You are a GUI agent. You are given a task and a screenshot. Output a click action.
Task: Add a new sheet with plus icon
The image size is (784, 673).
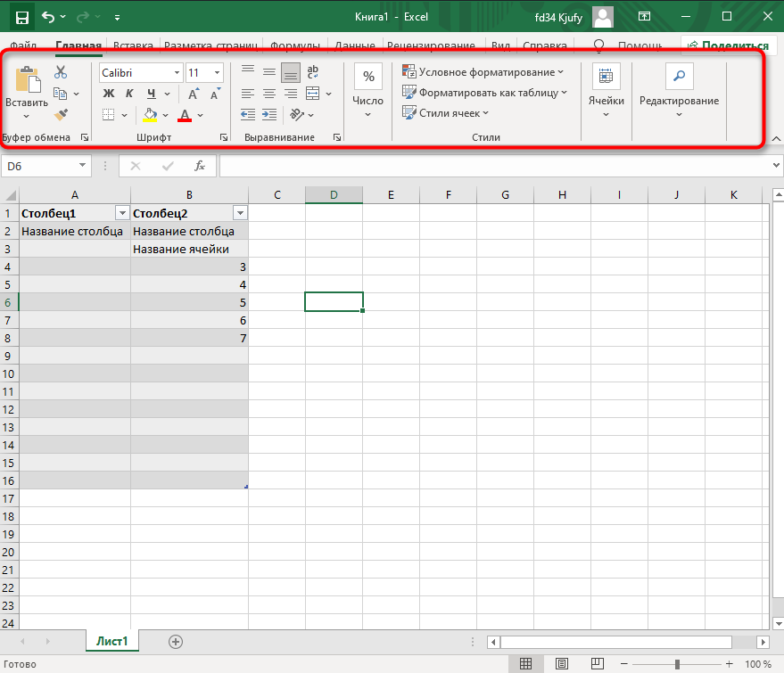pos(176,641)
